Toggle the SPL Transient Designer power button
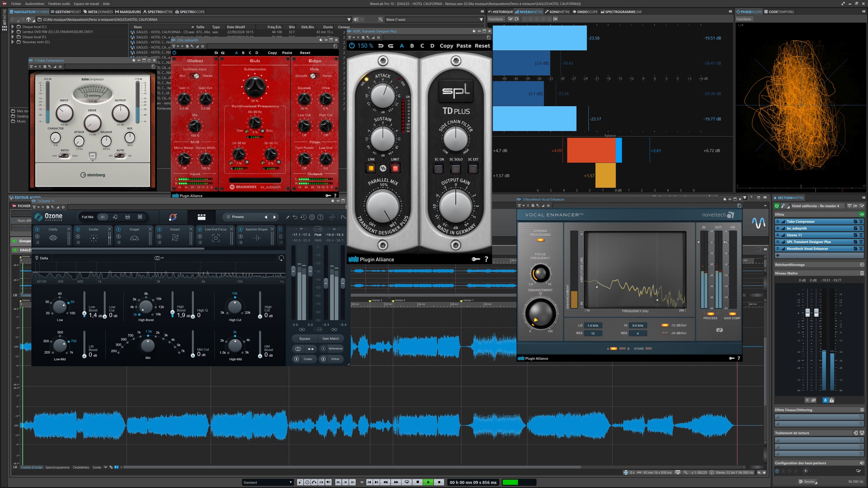 tap(352, 45)
